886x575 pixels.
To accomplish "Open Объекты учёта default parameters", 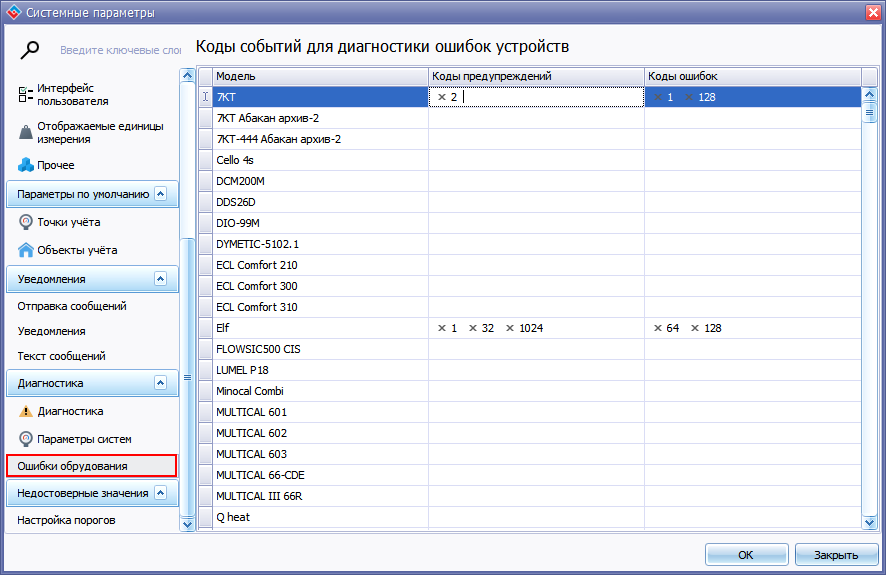I will [77, 250].
